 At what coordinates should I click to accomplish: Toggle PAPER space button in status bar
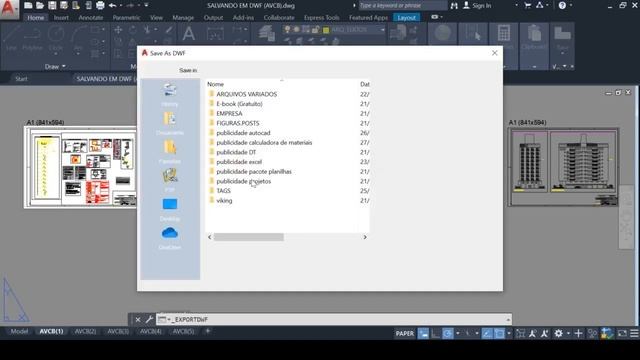[404, 333]
